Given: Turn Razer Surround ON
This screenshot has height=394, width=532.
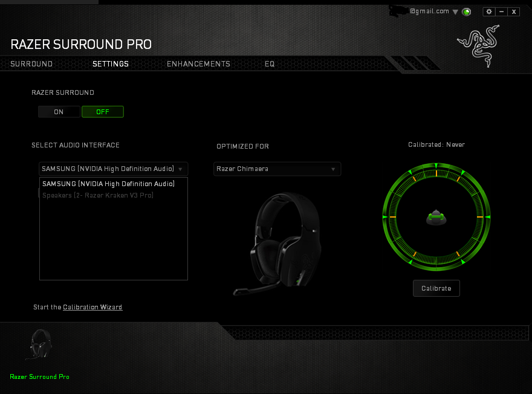Looking at the screenshot, I should click(x=59, y=112).
